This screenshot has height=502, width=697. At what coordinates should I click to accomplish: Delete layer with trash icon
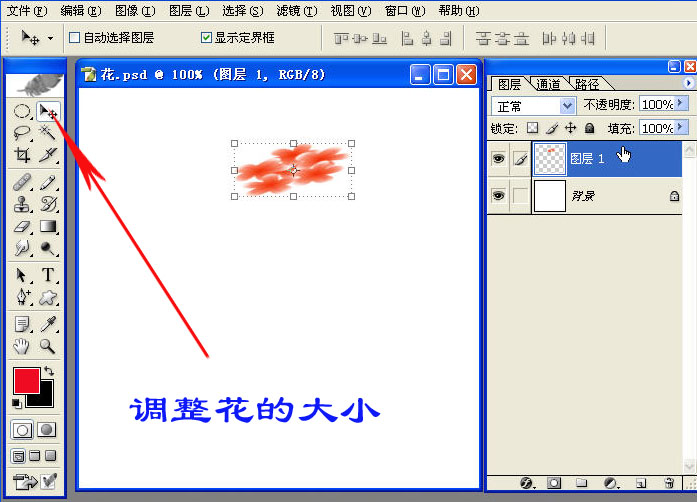[669, 483]
